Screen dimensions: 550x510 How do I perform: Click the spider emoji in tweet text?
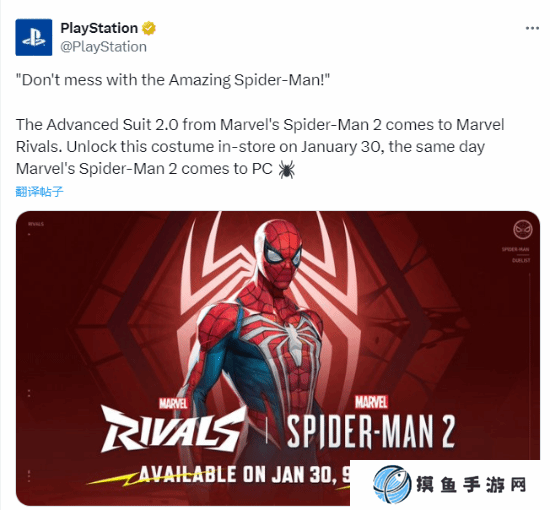pyautogui.click(x=287, y=169)
